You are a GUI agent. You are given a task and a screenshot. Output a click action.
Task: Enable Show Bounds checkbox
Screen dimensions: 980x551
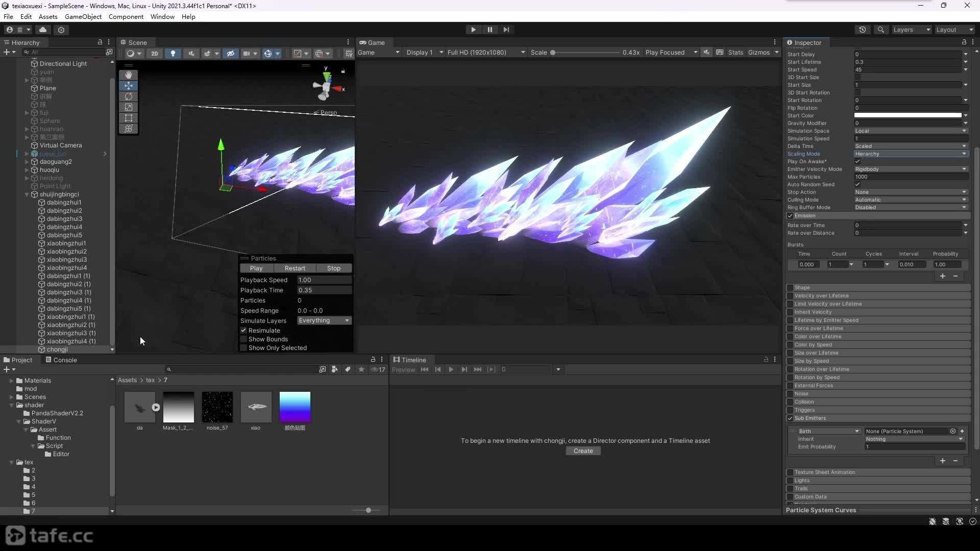(x=243, y=339)
